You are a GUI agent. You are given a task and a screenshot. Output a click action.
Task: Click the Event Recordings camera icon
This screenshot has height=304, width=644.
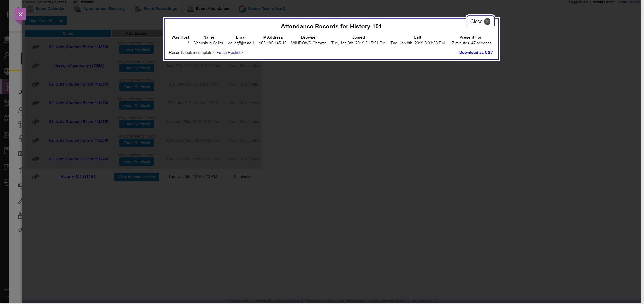(138, 9)
